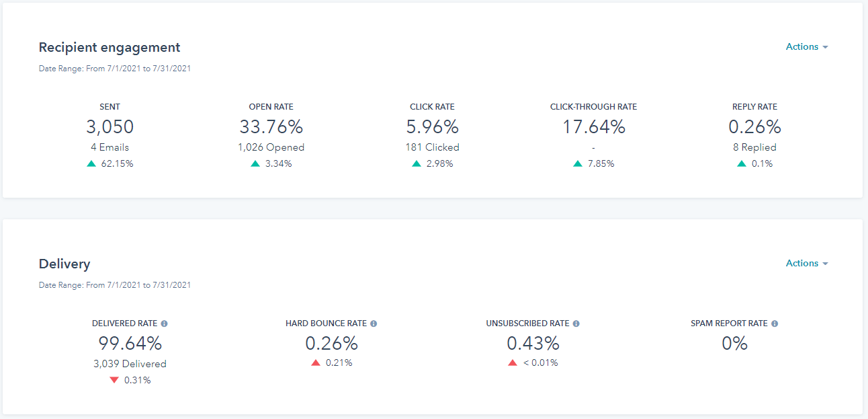Expand the Actions dropdown in Delivery section
The image size is (868, 419).
[806, 264]
